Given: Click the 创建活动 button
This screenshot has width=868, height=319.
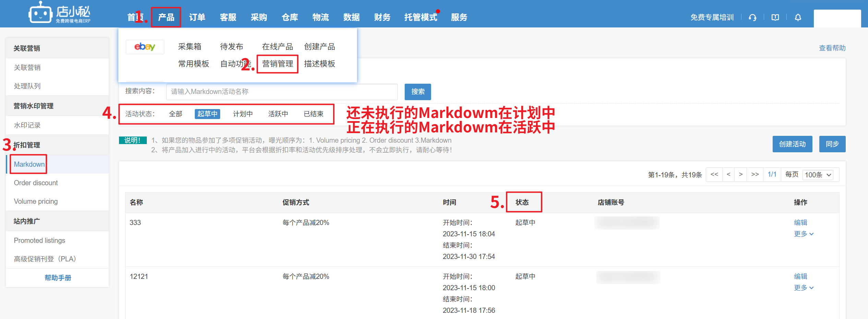Looking at the screenshot, I should (792, 144).
